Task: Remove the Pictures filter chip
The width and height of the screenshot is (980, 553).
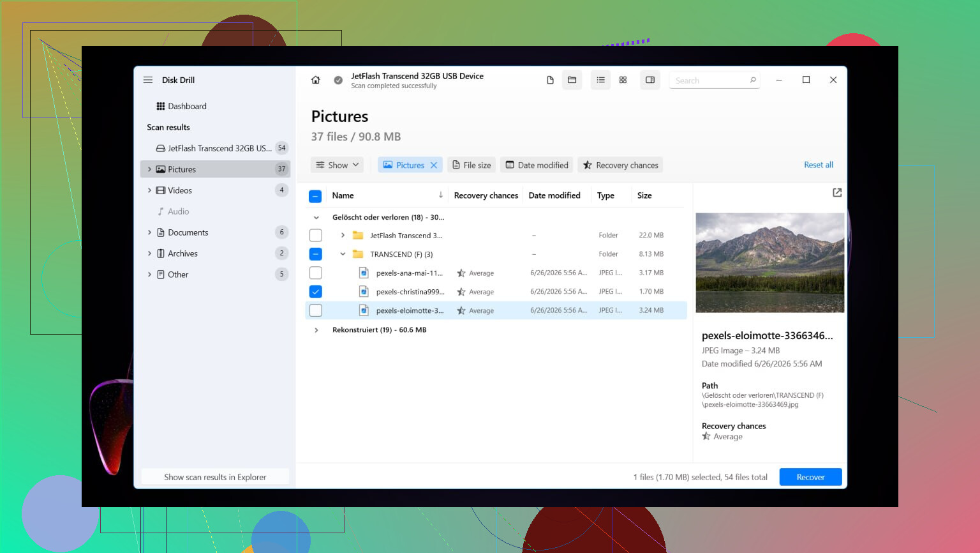Action: (x=434, y=165)
